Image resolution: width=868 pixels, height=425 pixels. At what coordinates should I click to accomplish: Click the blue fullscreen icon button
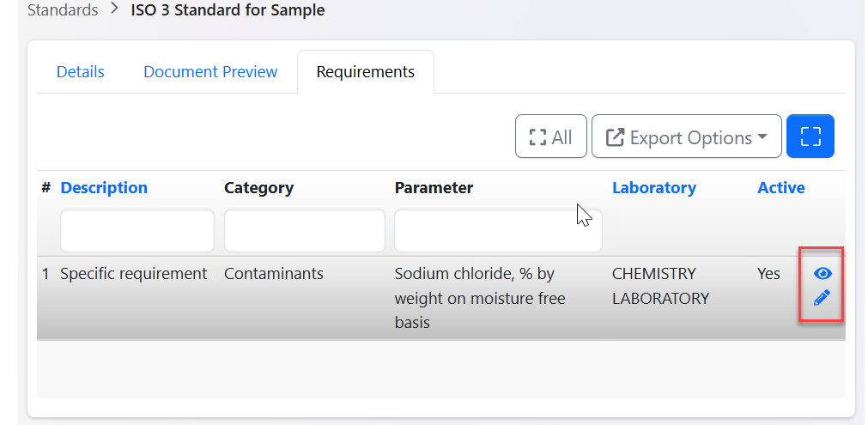810,137
